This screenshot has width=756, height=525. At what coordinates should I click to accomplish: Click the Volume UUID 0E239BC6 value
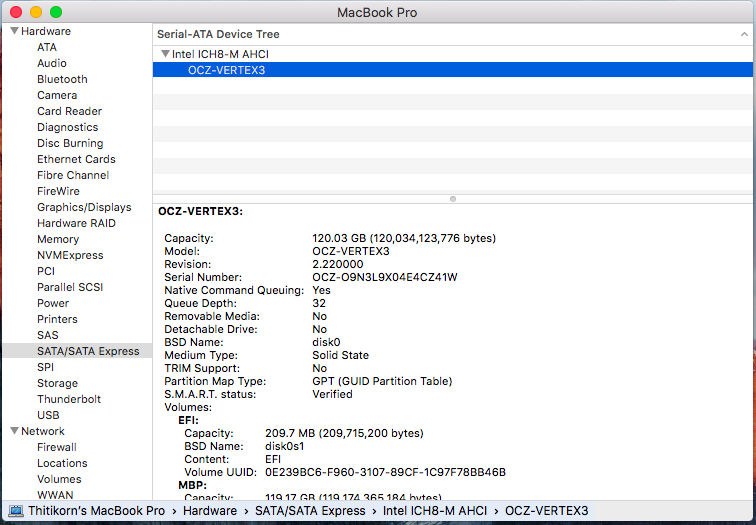385,472
